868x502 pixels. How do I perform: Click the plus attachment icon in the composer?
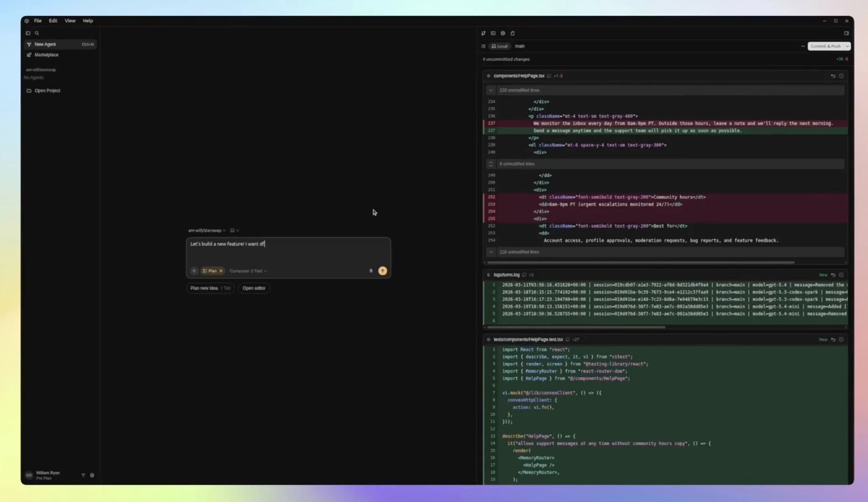pos(194,271)
